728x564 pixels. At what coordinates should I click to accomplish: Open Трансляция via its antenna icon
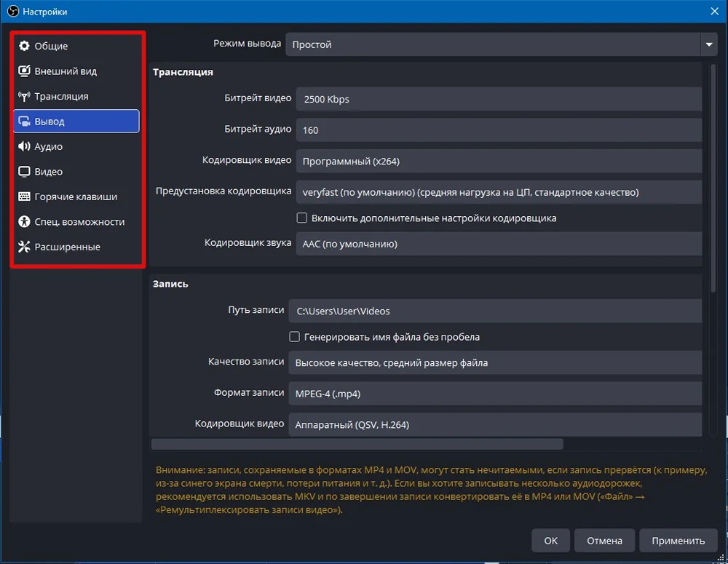pos(24,96)
